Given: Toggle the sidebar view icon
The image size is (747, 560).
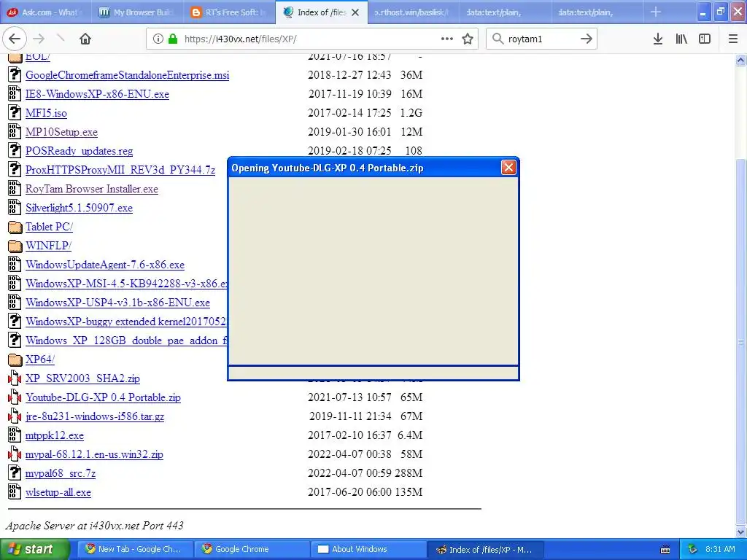Looking at the screenshot, I should click(x=705, y=39).
